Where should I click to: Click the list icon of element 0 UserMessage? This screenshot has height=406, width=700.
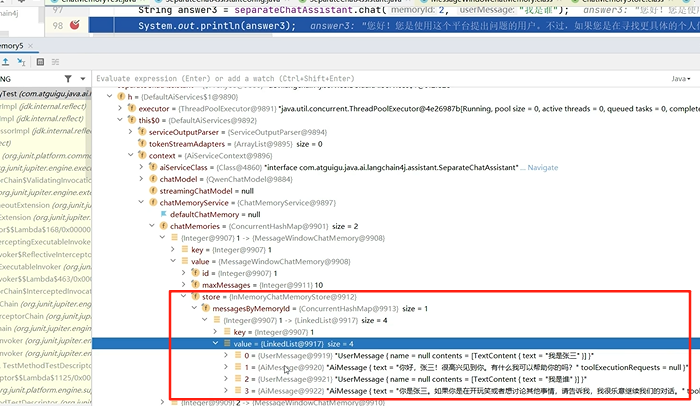[238, 355]
